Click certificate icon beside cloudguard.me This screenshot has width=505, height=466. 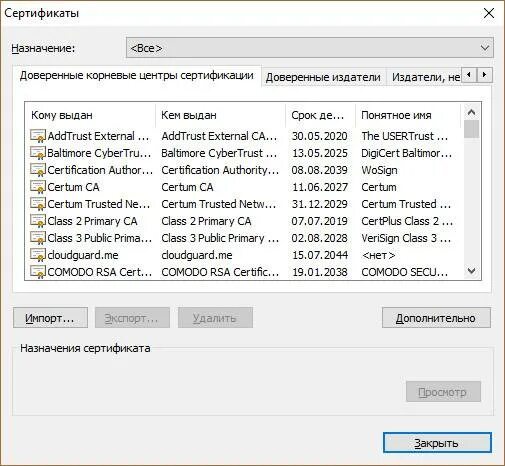pos(38,255)
